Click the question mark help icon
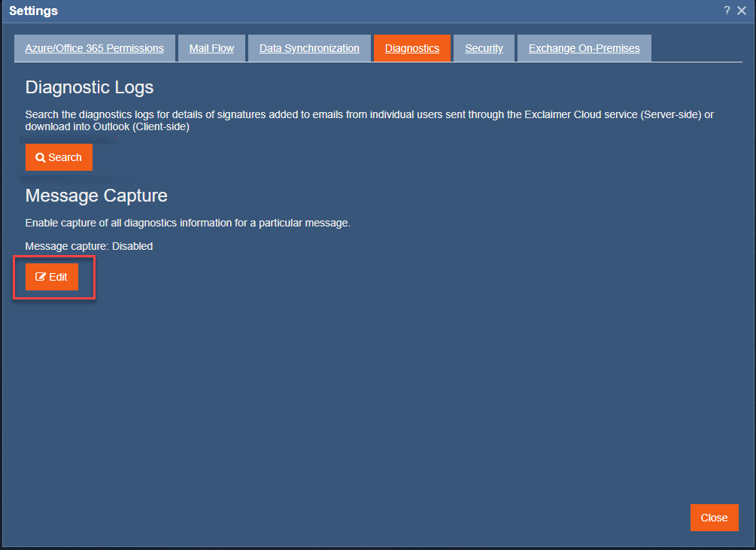The image size is (756, 550). (x=727, y=11)
